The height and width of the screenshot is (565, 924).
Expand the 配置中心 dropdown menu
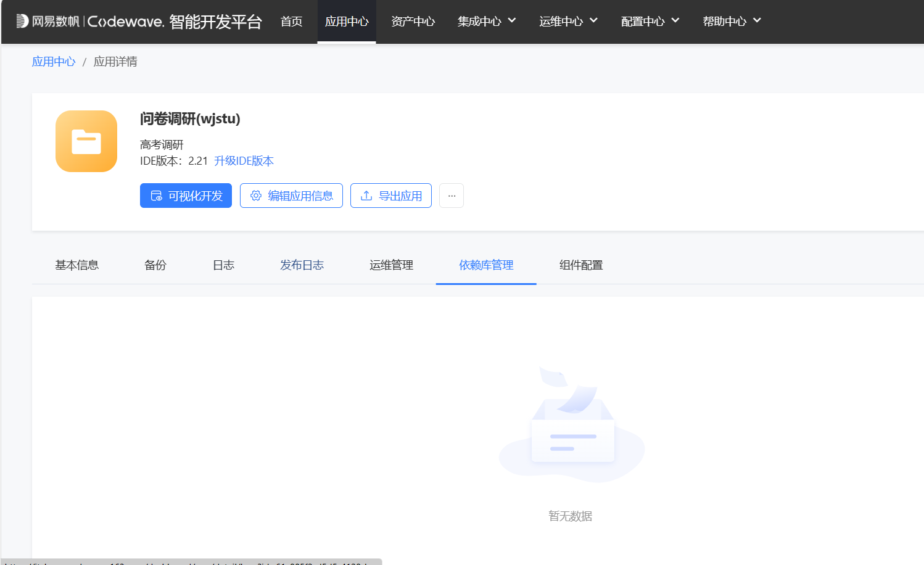650,22
